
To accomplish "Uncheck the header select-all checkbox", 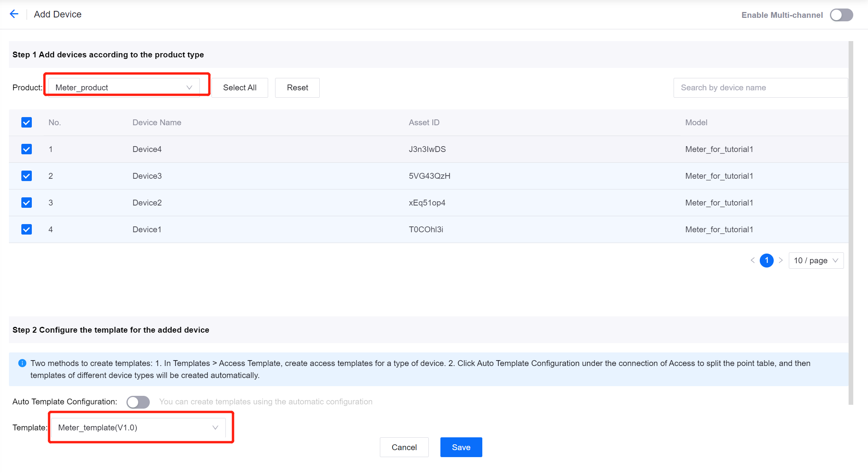I will [x=26, y=123].
